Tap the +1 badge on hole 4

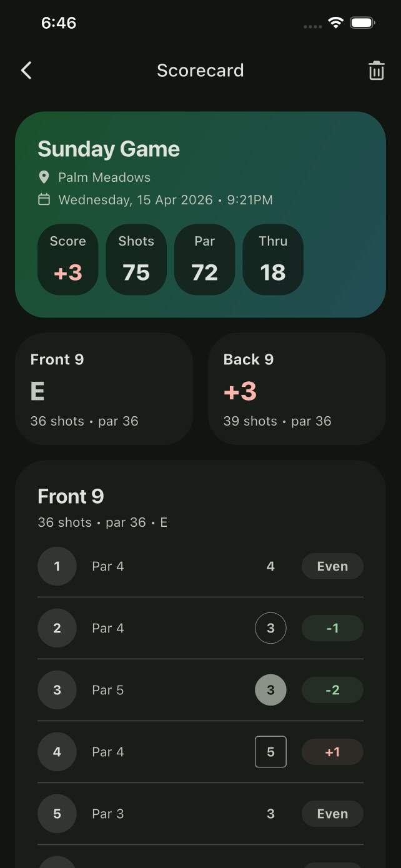332,752
